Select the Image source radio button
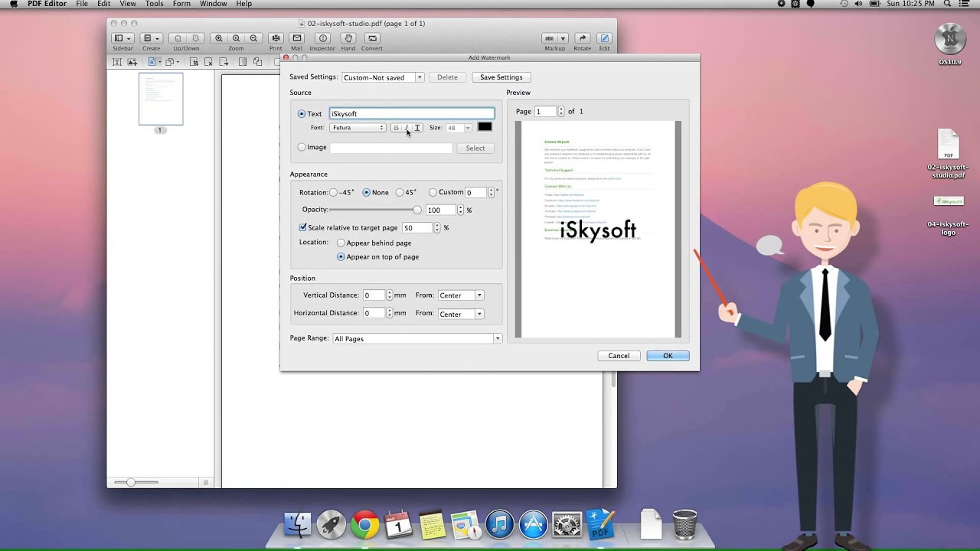This screenshot has height=551, width=980. pyautogui.click(x=302, y=147)
